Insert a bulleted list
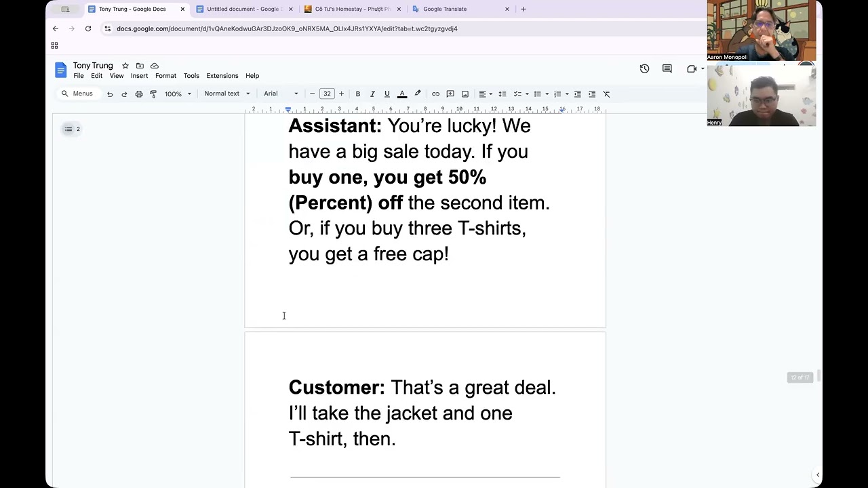This screenshot has width=868, height=488. 537,94
